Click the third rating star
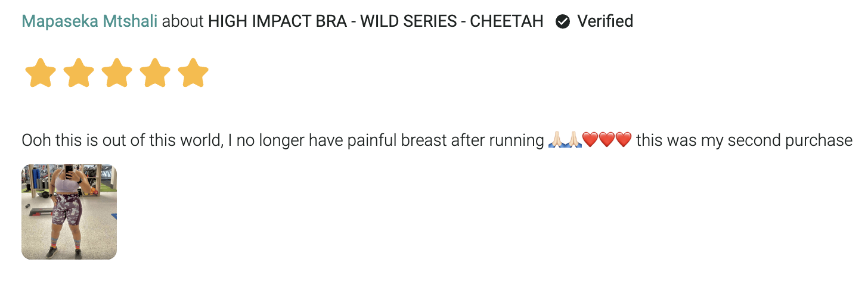The height and width of the screenshot is (281, 868). click(x=117, y=74)
